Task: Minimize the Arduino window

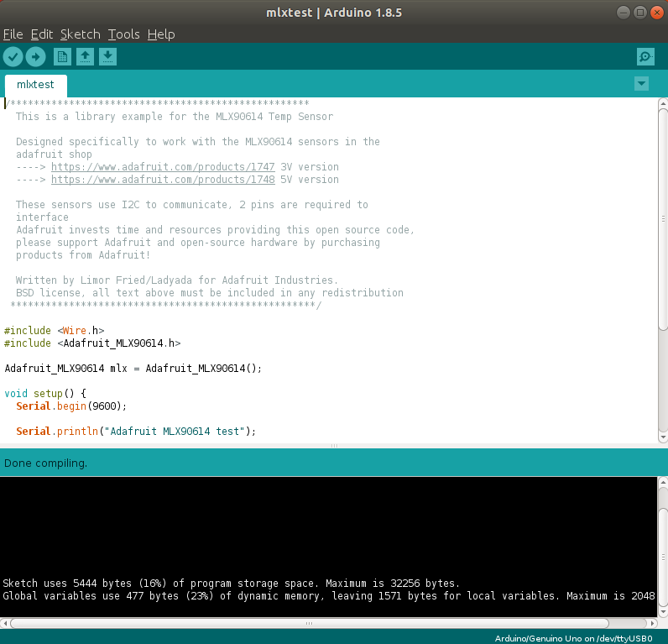Action: tap(624, 13)
